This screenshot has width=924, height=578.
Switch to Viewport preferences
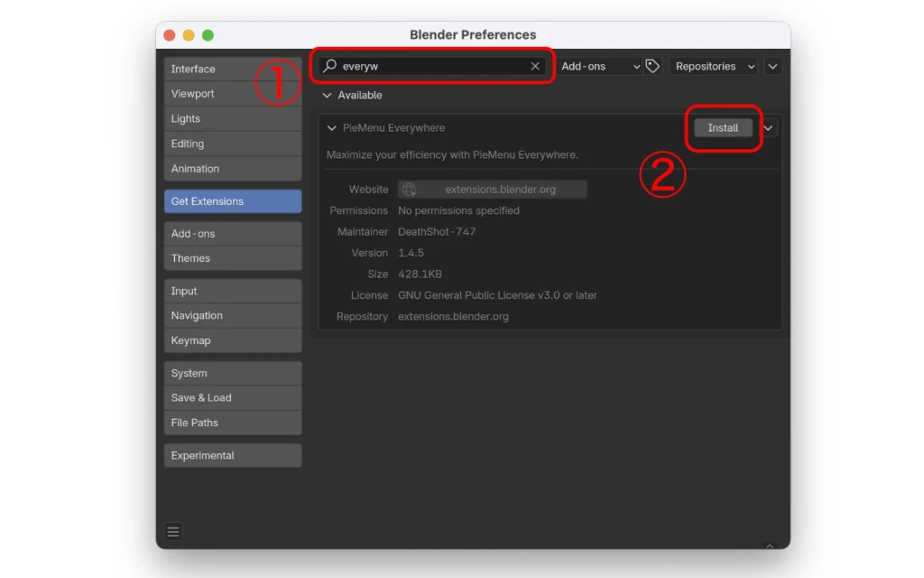coord(233,94)
